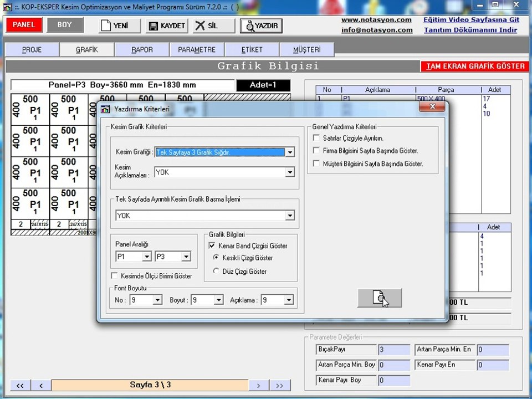Click info@notasyon.com email link
532x399 pixels.
[377, 30]
